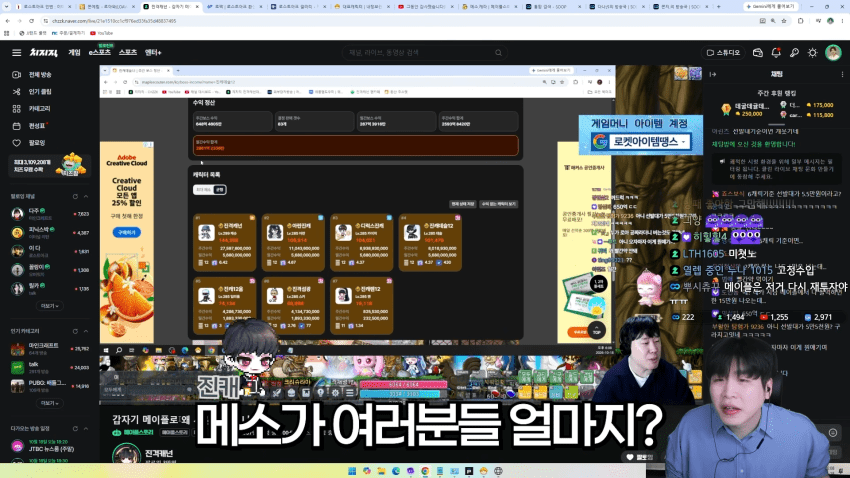This screenshot has height=478, width=850.
Task: Open the hamburger menu beside the 치지직 logo
Action: (17, 53)
